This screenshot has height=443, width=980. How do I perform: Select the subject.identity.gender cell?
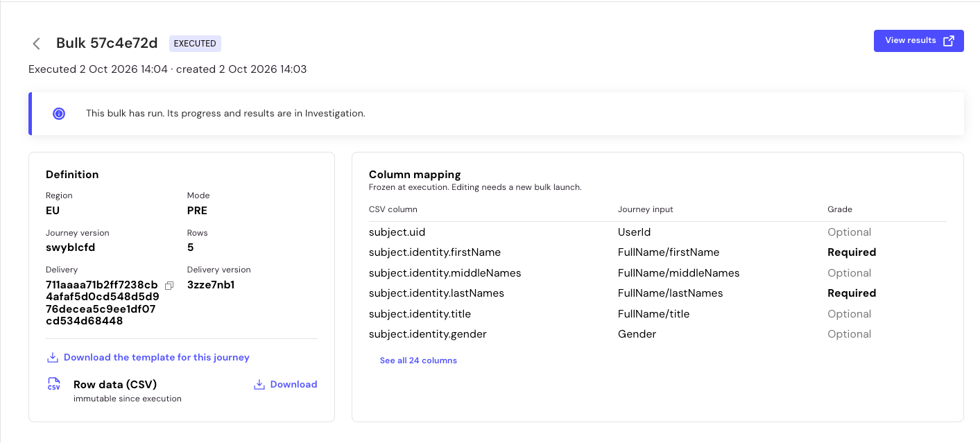[x=428, y=334]
